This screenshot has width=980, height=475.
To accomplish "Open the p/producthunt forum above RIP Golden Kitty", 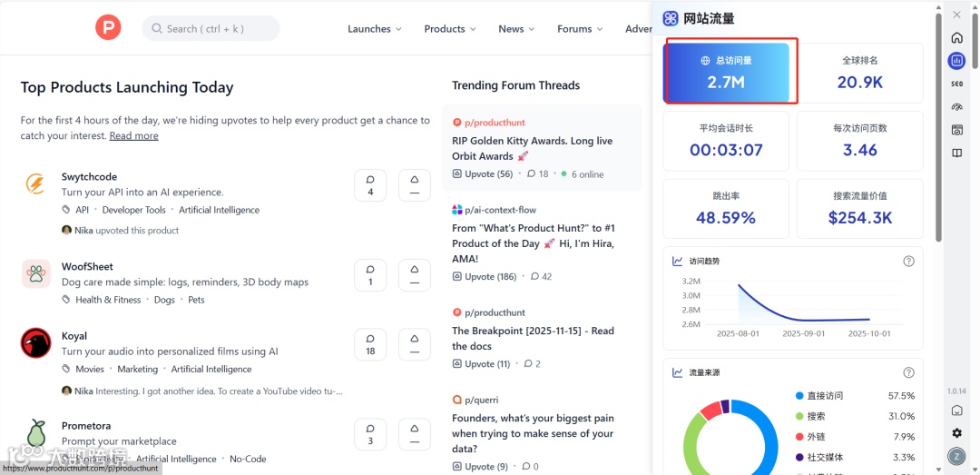I will coord(495,123).
